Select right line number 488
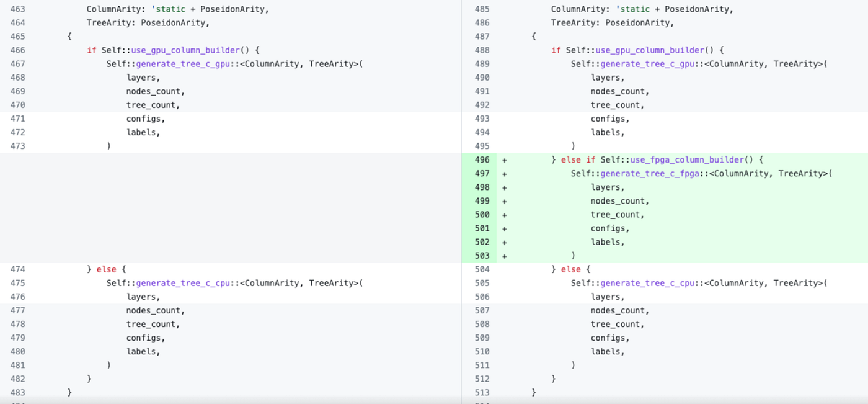This screenshot has height=404, width=868. [x=482, y=50]
